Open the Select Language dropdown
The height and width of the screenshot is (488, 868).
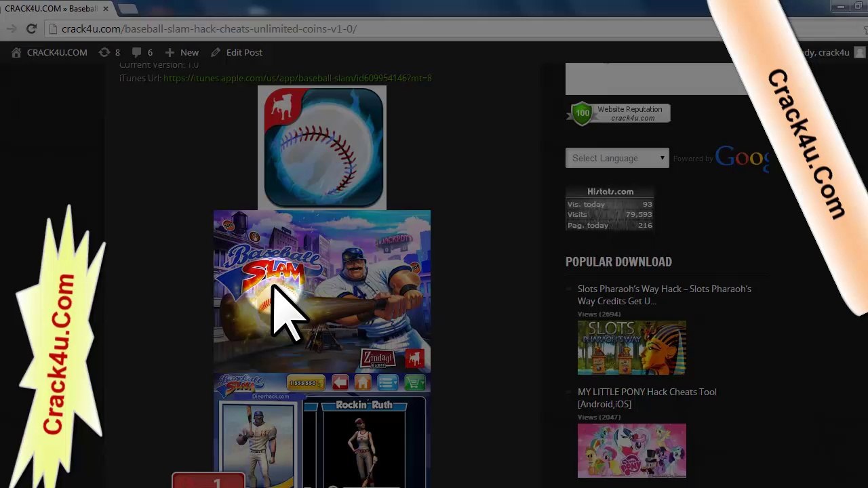(617, 158)
